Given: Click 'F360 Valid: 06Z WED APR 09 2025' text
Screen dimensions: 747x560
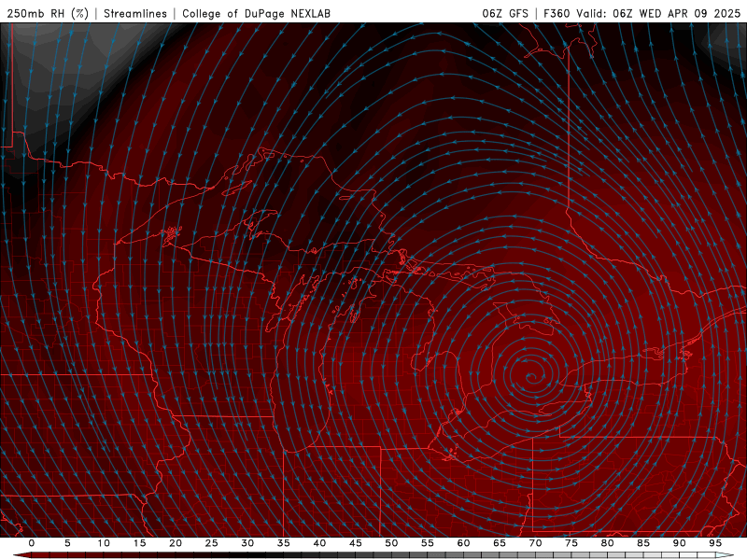Looking at the screenshot, I should click(x=641, y=13).
